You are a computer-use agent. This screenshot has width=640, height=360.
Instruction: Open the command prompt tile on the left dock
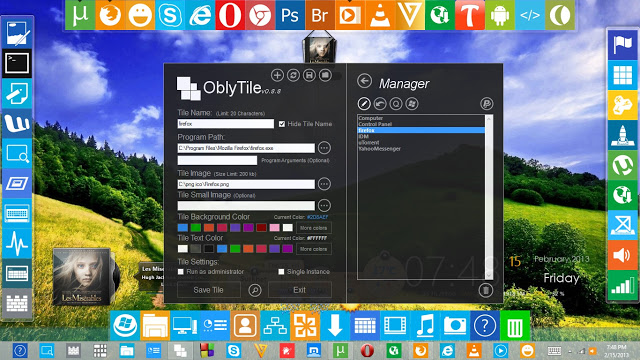coord(17,64)
